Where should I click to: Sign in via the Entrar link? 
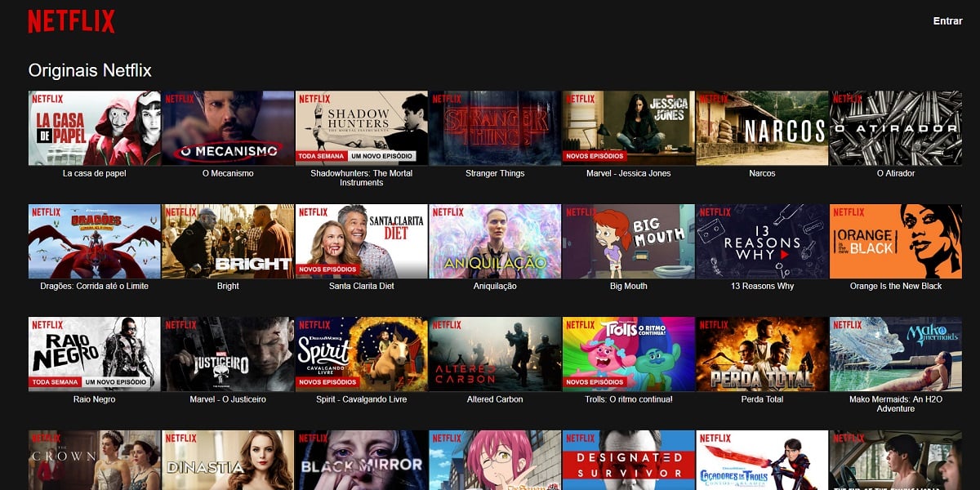pyautogui.click(x=948, y=21)
